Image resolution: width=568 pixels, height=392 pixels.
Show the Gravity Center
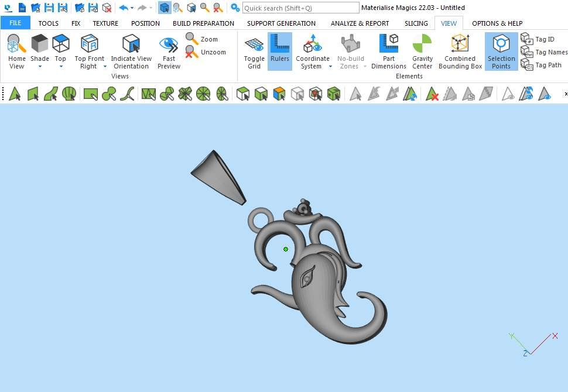coord(422,44)
